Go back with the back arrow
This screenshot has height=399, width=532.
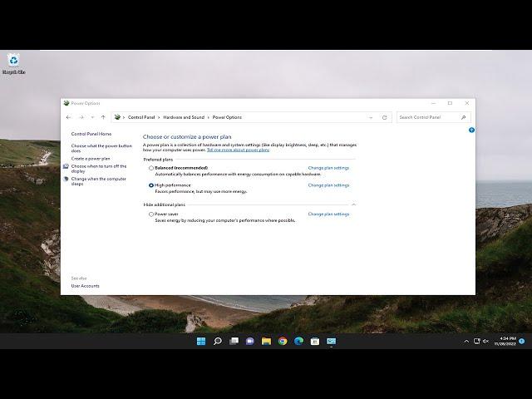tap(68, 117)
